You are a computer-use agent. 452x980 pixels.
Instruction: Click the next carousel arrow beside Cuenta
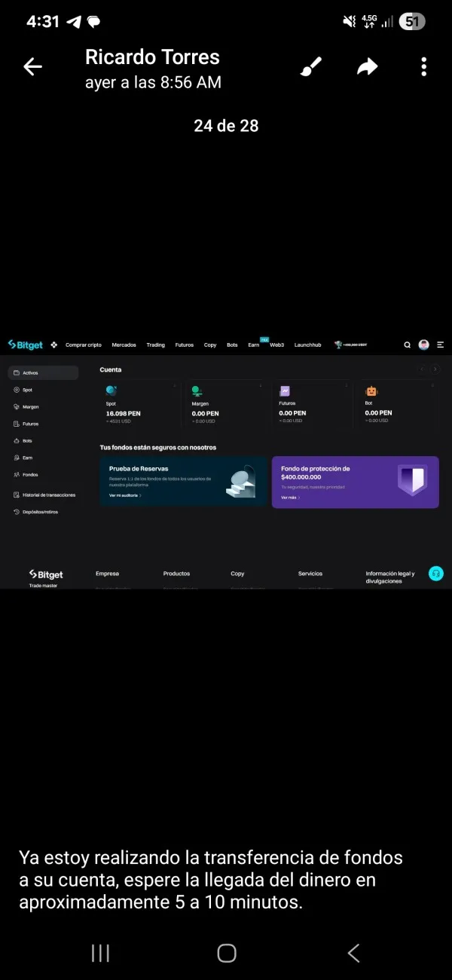pyautogui.click(x=435, y=369)
